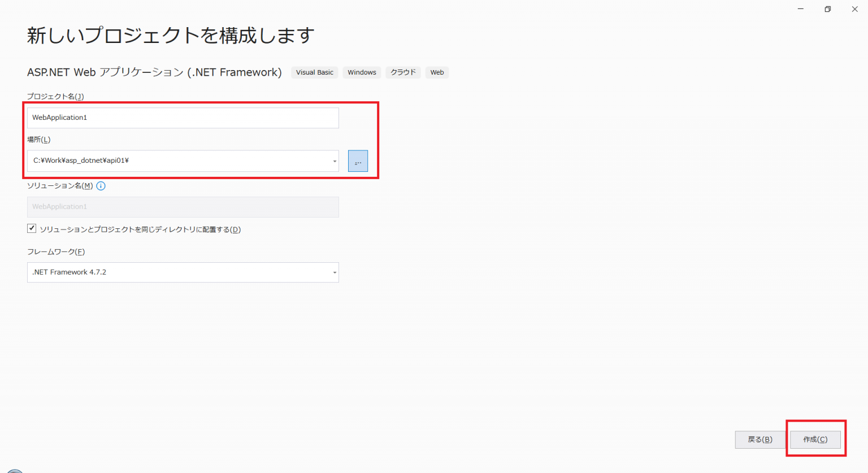Click the disabled solution name field
This screenshot has width=868, height=473.
point(183,207)
